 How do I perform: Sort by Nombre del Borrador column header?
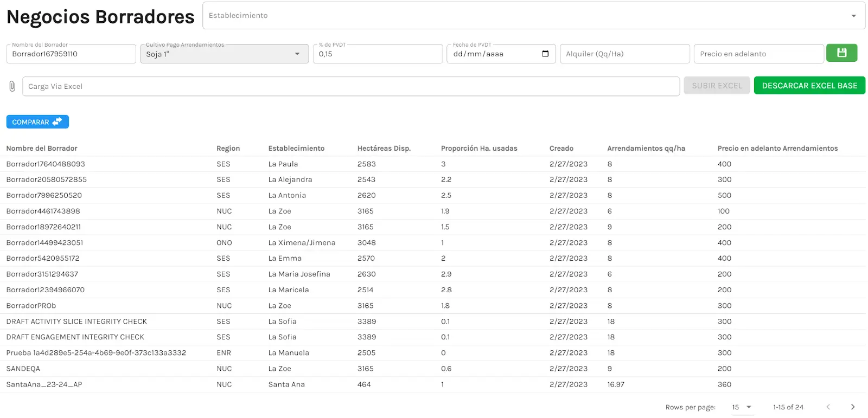(x=42, y=149)
